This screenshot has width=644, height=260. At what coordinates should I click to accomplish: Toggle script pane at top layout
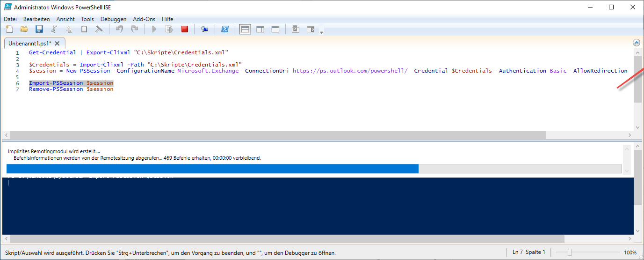[x=245, y=30]
